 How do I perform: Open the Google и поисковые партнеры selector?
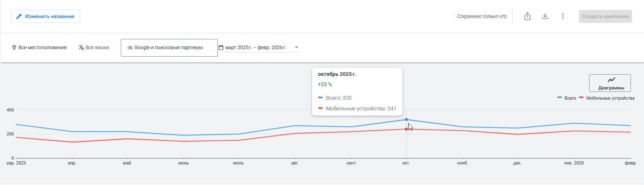click(x=169, y=48)
